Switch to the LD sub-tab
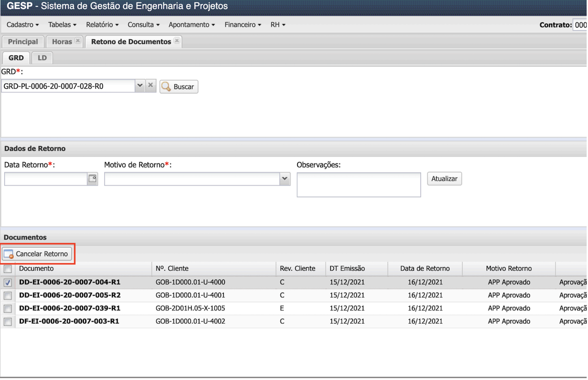Viewport: 588px width, 380px height. [42, 58]
